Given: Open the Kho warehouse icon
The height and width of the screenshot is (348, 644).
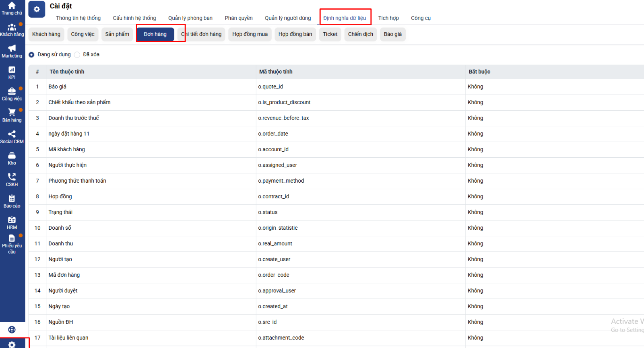Looking at the screenshot, I should [12, 158].
